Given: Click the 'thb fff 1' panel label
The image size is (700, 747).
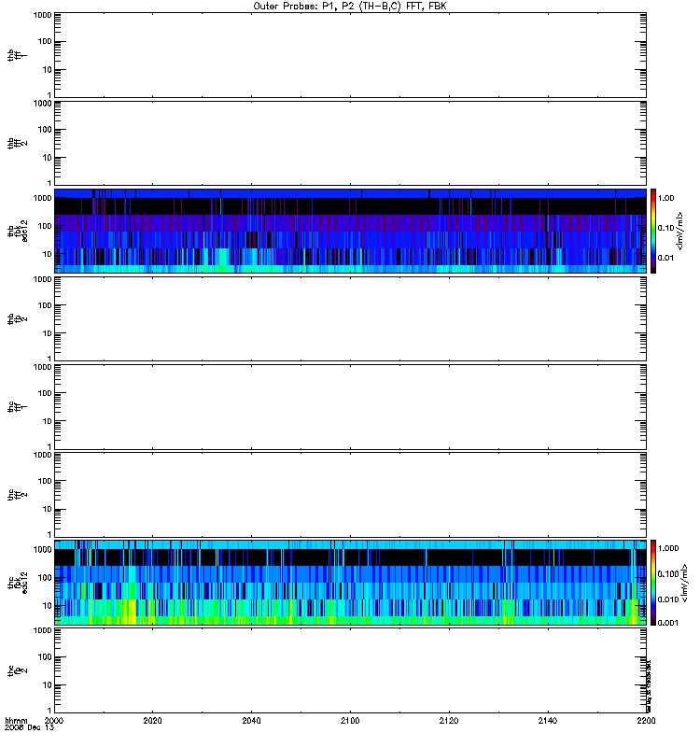Looking at the screenshot, I should click(x=18, y=55).
